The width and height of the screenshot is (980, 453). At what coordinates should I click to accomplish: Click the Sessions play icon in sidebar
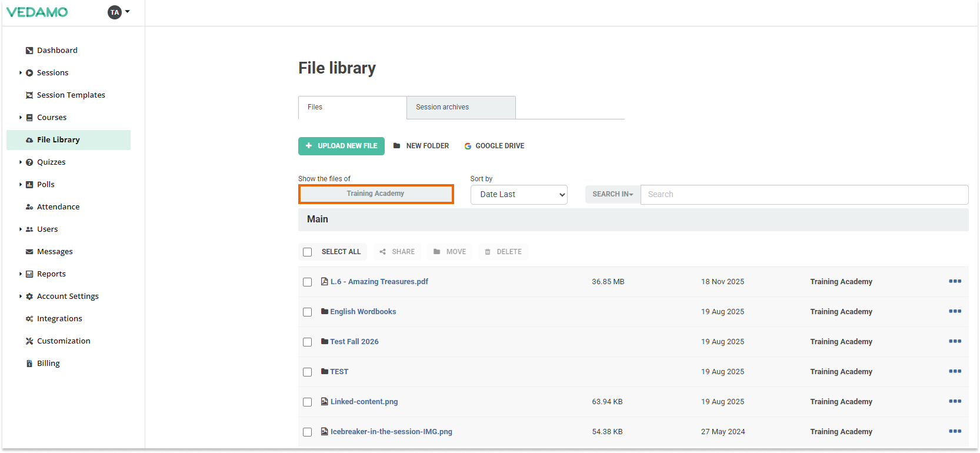pos(29,73)
